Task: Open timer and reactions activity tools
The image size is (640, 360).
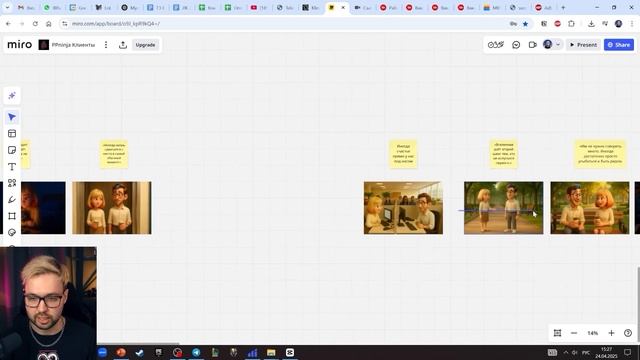Action: click(x=496, y=45)
